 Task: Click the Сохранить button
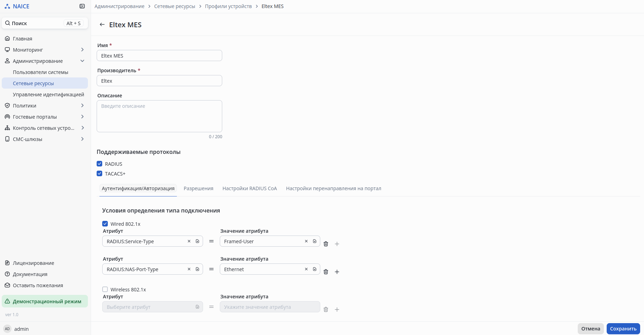pyautogui.click(x=623, y=329)
